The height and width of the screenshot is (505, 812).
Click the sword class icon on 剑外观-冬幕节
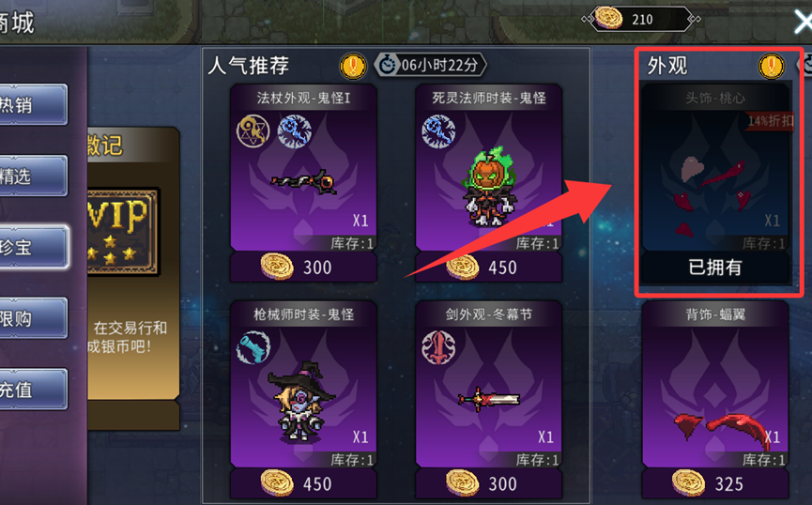(x=438, y=347)
